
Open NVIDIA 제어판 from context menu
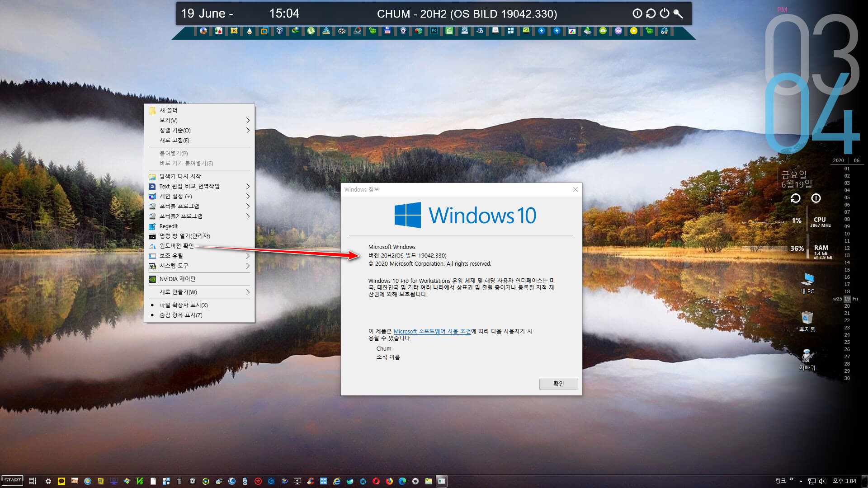pyautogui.click(x=199, y=279)
